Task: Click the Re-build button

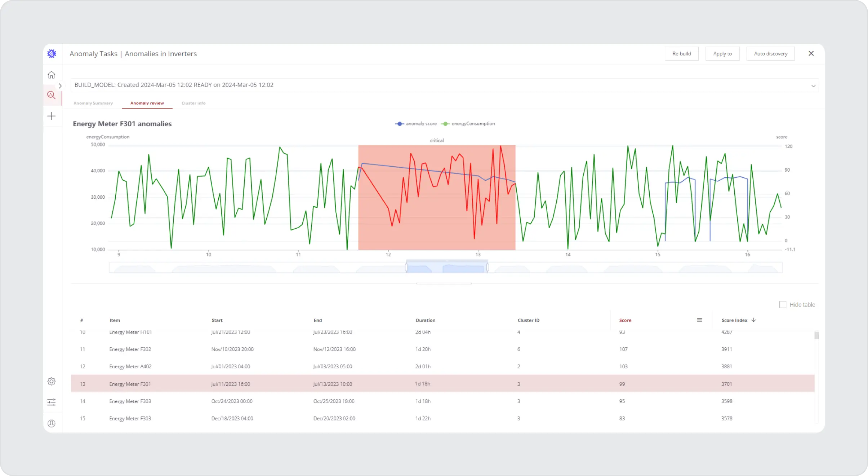Action: [x=681, y=53]
